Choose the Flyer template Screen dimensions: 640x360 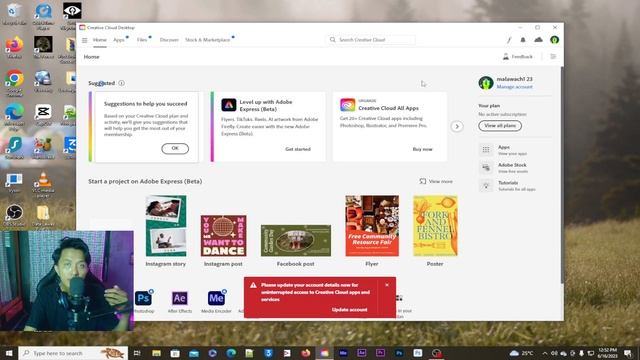click(x=372, y=226)
